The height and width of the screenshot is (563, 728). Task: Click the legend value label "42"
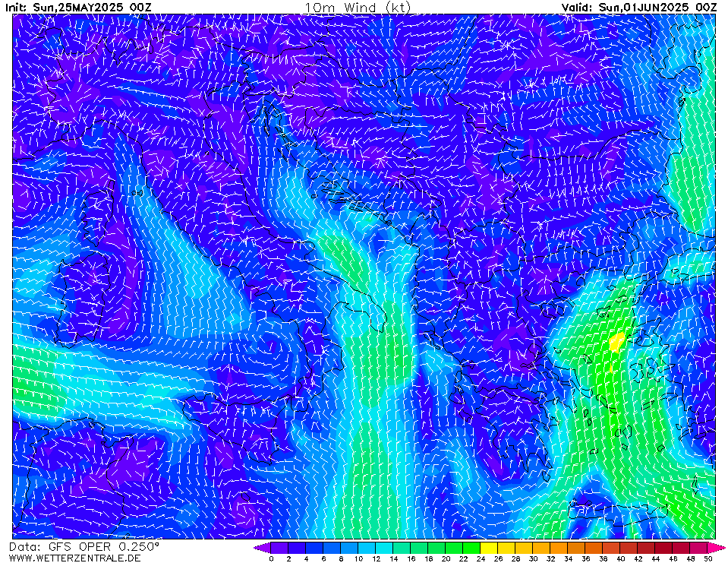coord(638,558)
